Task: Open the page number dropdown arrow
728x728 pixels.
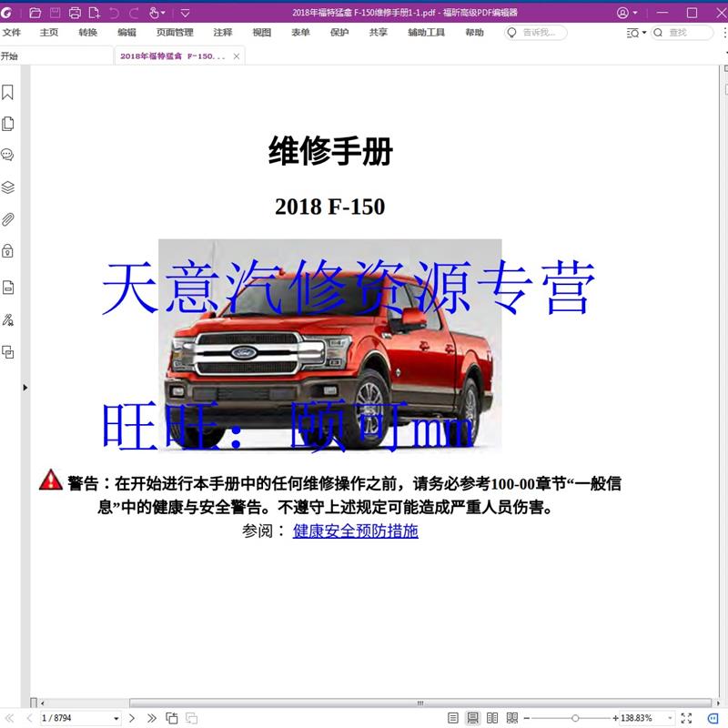Action: (x=116, y=718)
